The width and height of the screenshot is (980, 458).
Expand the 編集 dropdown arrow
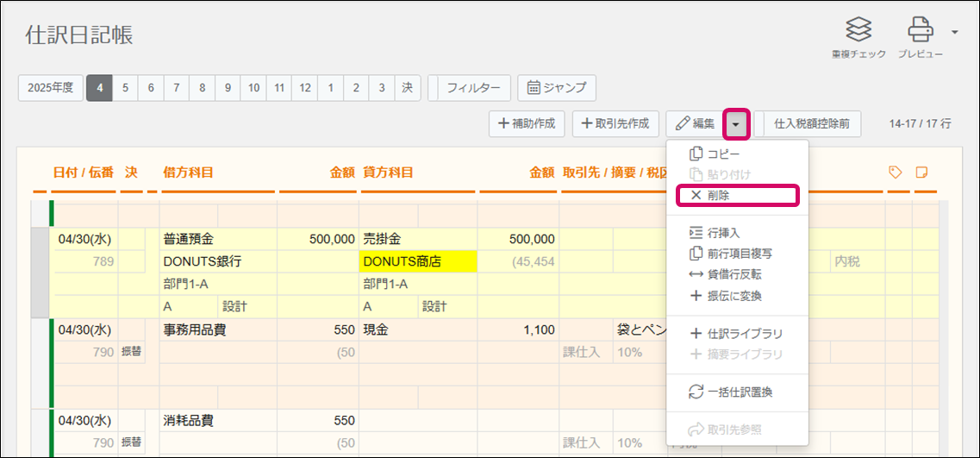point(736,124)
